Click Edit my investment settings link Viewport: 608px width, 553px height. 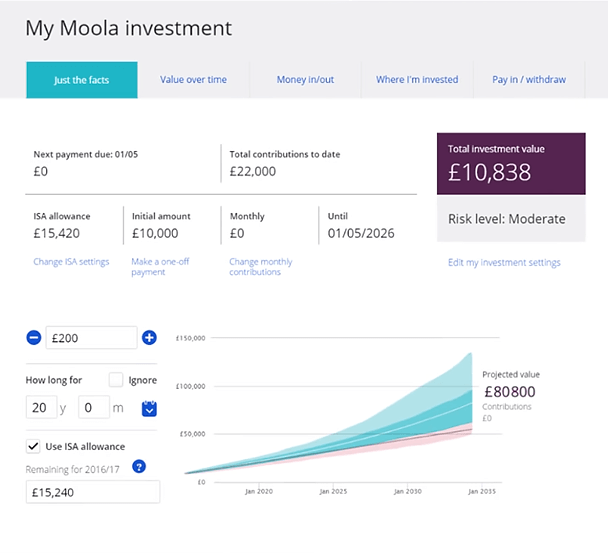[x=504, y=263]
